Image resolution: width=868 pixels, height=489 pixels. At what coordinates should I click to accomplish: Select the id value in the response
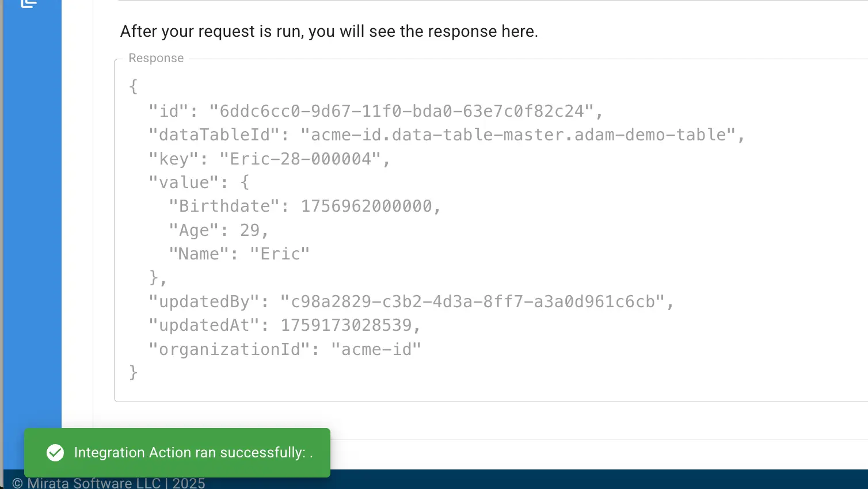coord(406,110)
